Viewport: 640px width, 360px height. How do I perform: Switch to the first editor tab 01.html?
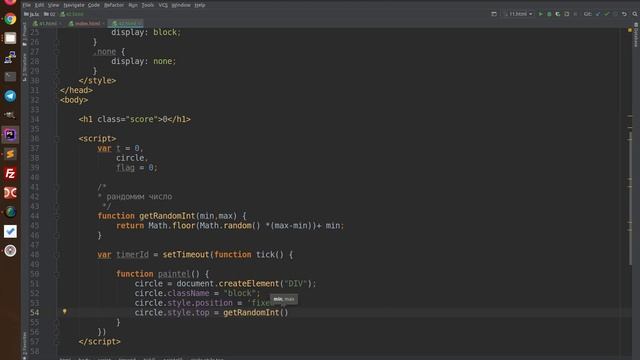47,23
